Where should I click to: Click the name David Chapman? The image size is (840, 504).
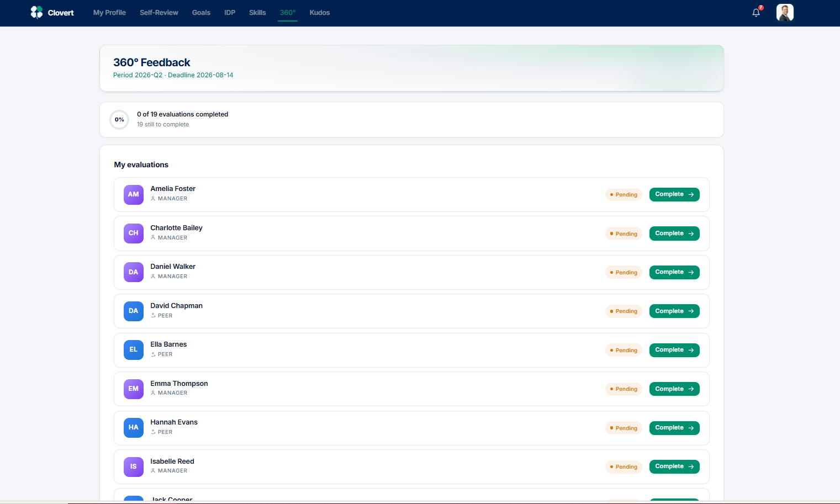[x=176, y=306]
